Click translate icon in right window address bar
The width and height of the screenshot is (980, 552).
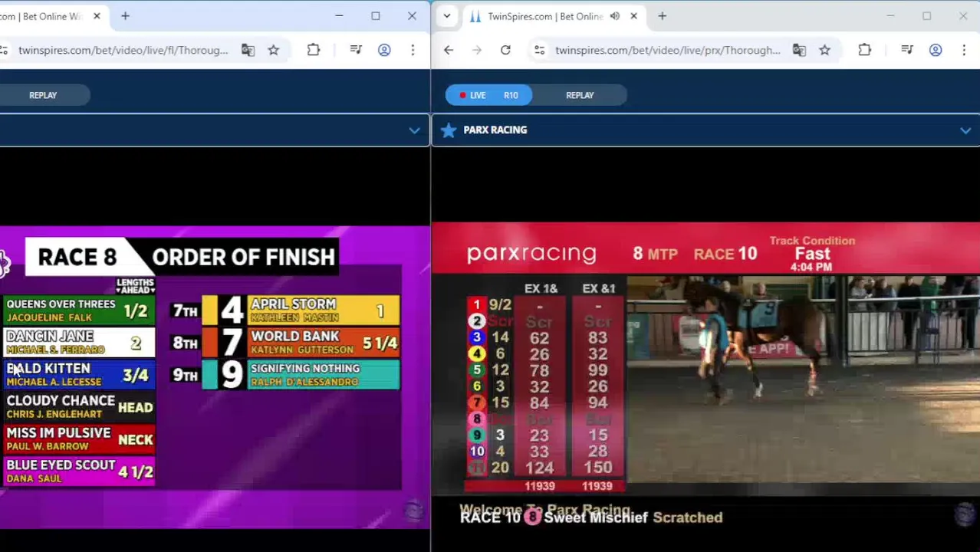click(799, 50)
